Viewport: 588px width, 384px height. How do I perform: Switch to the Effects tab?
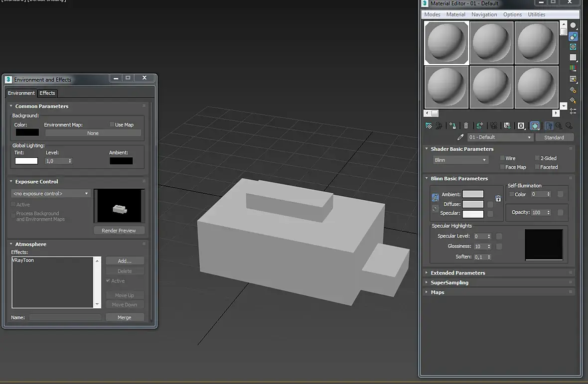(47, 93)
